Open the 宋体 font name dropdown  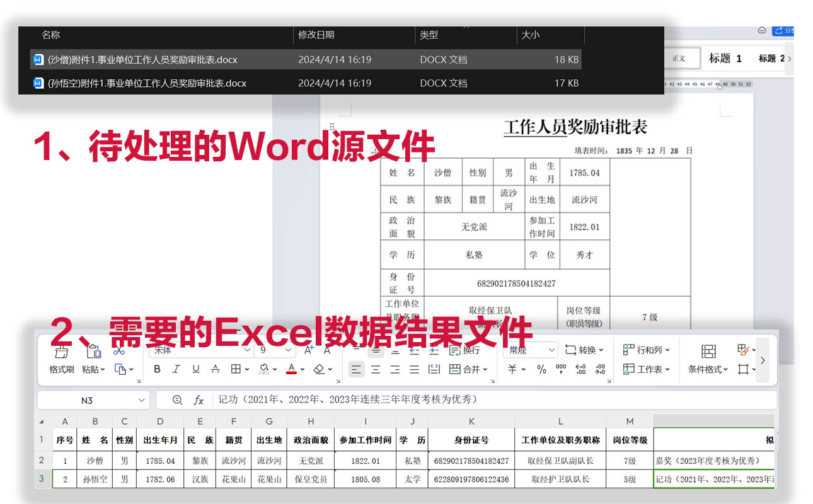click(246, 350)
